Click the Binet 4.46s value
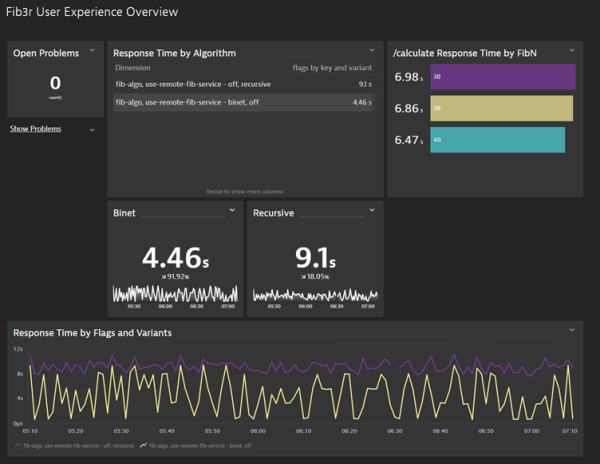This screenshot has width=600, height=464. click(176, 257)
